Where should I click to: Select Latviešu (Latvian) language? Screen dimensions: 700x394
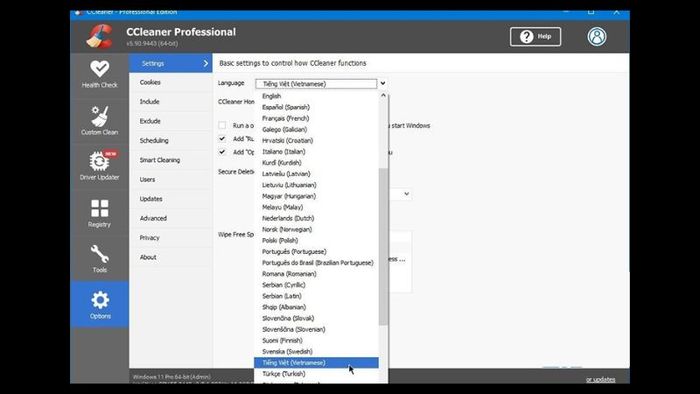point(317,174)
